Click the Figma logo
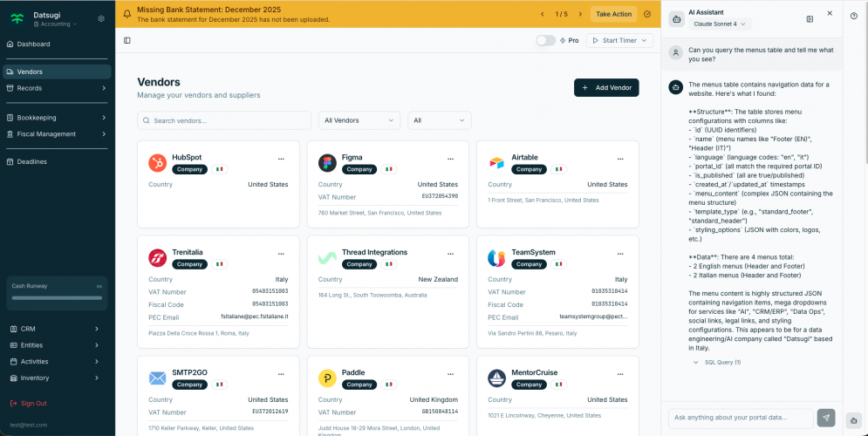The height and width of the screenshot is (436, 868). (327, 163)
